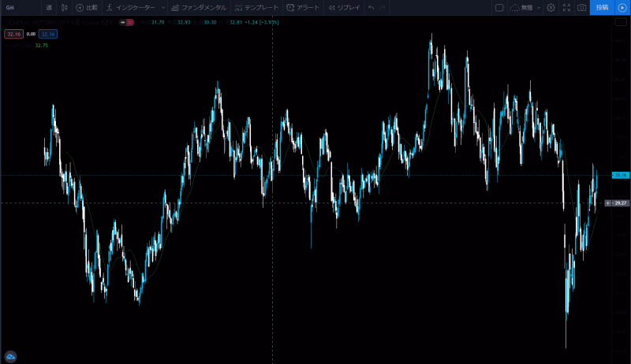
Task: Click the compare (比較) symbol button
Action: [87, 7]
